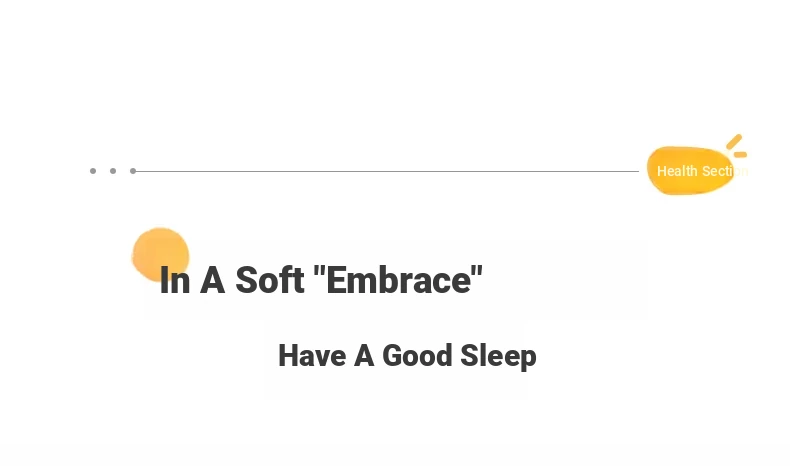Click the word "Have" in the subheading
Viewport: 790px width, 466px height.
coord(312,356)
